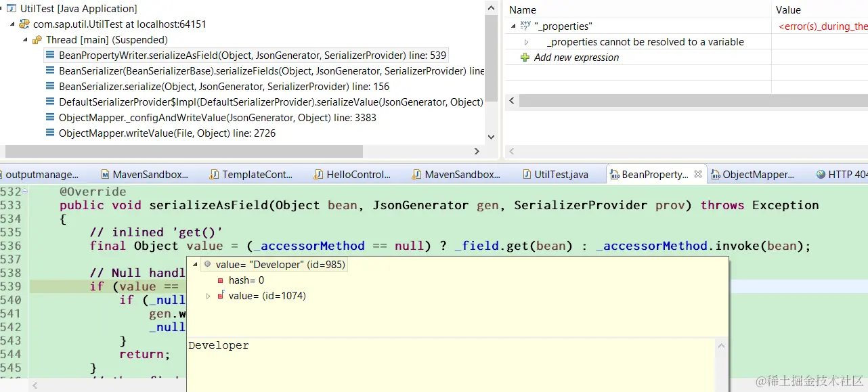Click the watch expression icon beside "_properties"
Screen dimensions: 868x392
pyautogui.click(x=525, y=26)
